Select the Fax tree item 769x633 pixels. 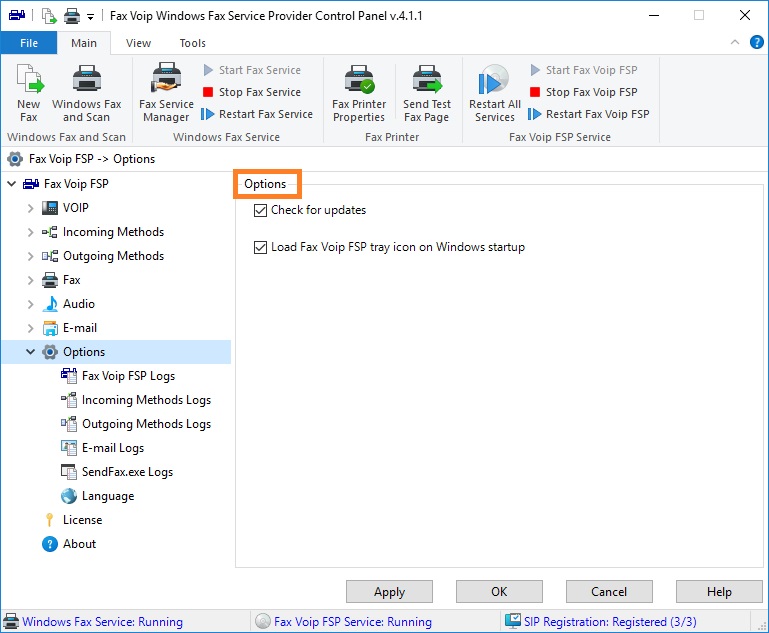tap(71, 280)
